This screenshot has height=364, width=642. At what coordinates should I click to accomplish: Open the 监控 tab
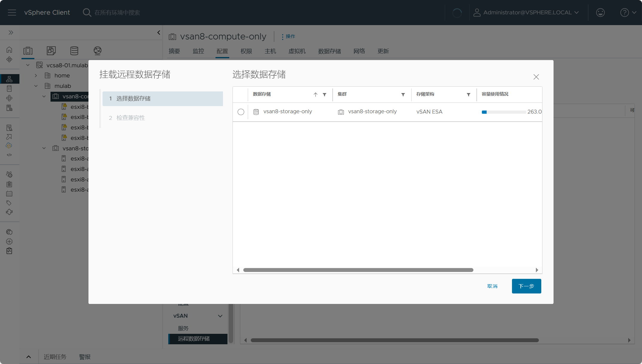pos(198,51)
